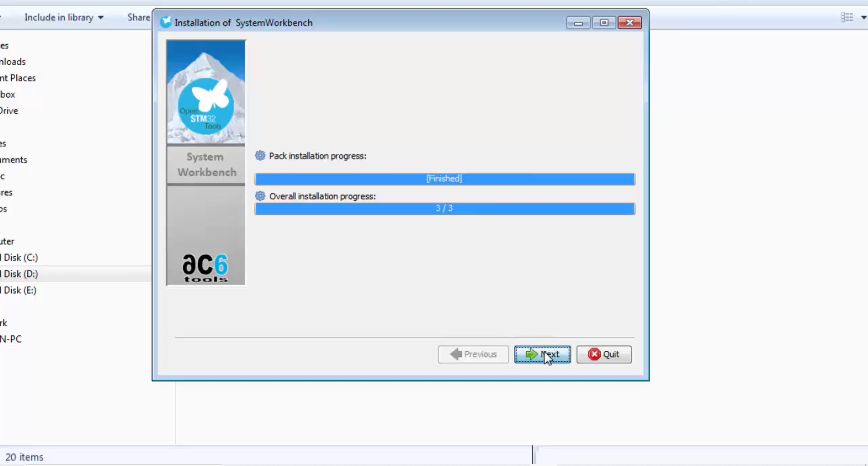Open Include in library dropdown in Explorer
This screenshot has height=466, width=868.
64,17
